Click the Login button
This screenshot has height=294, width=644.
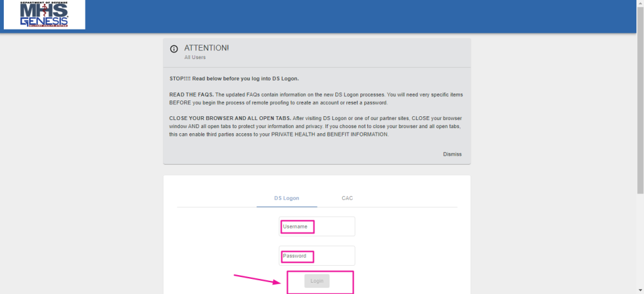(x=317, y=281)
